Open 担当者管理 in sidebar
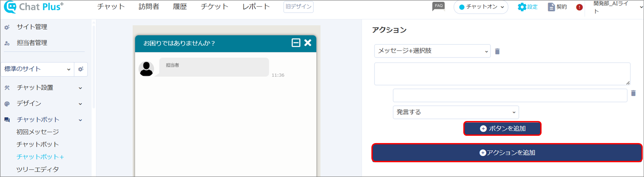 click(32, 43)
